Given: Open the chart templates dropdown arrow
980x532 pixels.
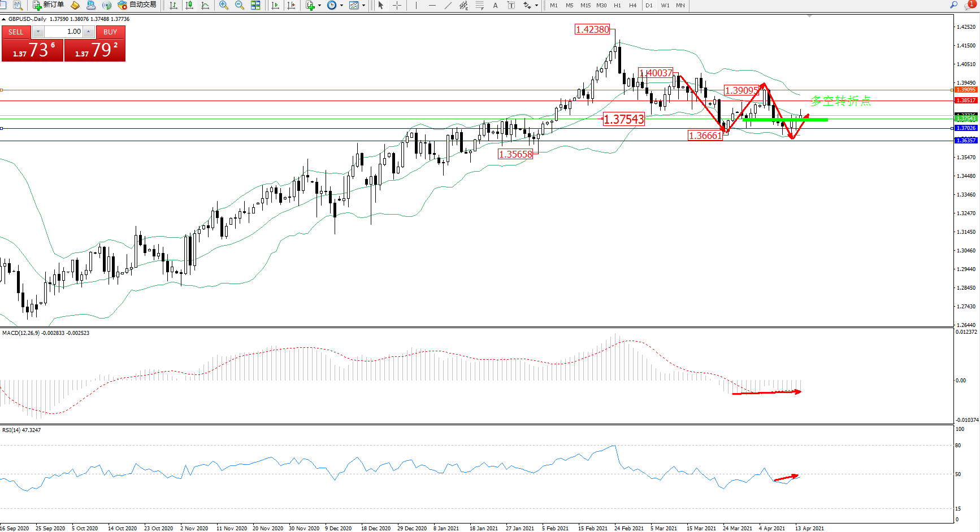Looking at the screenshot, I should point(363,6).
